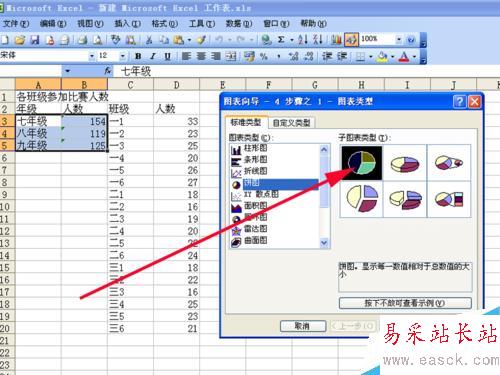The image size is (500, 375).
Task: Select the 3D pie sub-chart thumbnail
Action: tap(405, 163)
